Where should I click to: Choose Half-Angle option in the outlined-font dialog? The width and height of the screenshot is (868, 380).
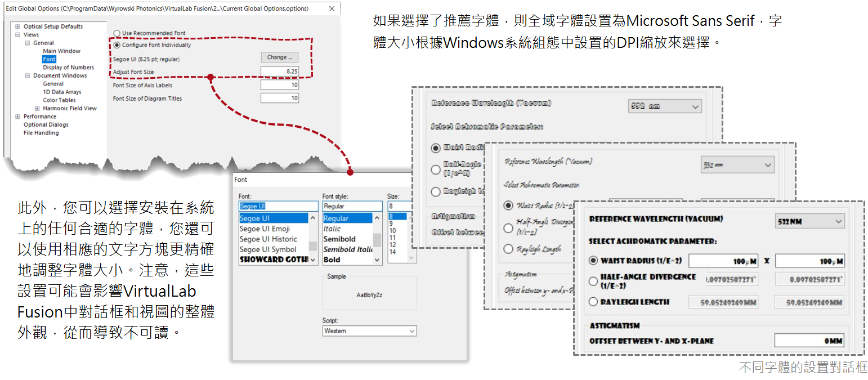click(x=435, y=169)
